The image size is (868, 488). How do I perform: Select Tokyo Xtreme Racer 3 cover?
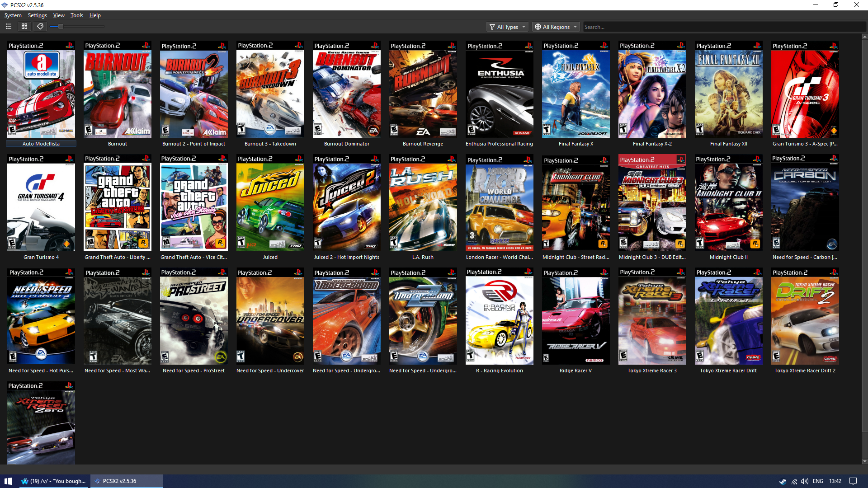652,316
